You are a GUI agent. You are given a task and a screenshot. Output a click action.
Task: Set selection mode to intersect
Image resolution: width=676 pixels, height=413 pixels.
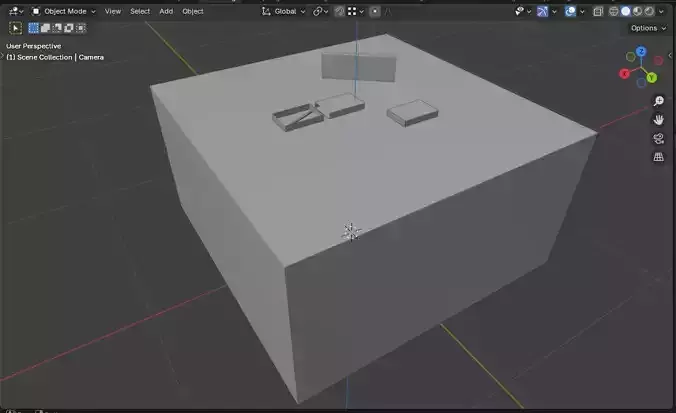coord(81,28)
